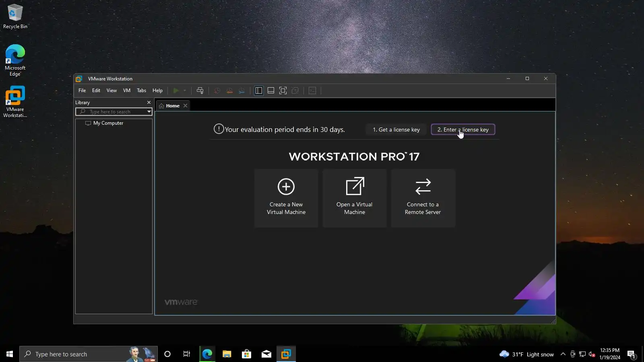Click the evaluation warning exclamation icon
The height and width of the screenshot is (362, 644).
pos(219,129)
